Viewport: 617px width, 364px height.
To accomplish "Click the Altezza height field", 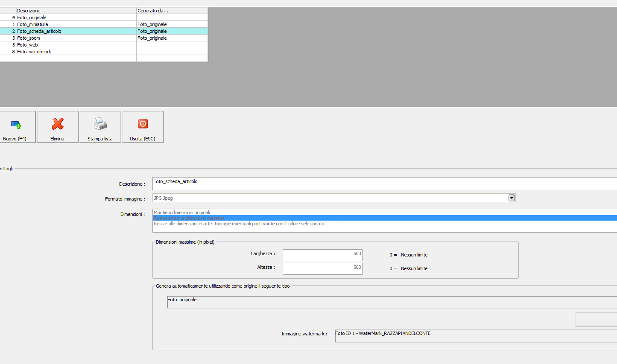I will pos(322,268).
